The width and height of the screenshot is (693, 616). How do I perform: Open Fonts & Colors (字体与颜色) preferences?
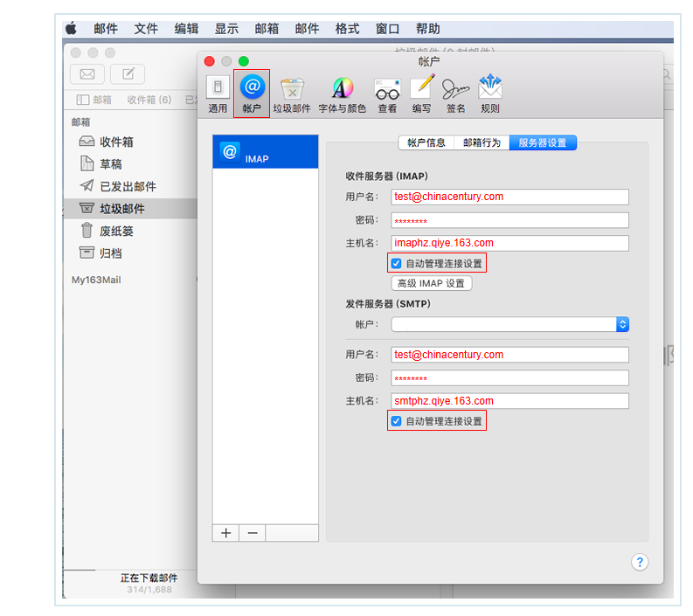pos(343,94)
